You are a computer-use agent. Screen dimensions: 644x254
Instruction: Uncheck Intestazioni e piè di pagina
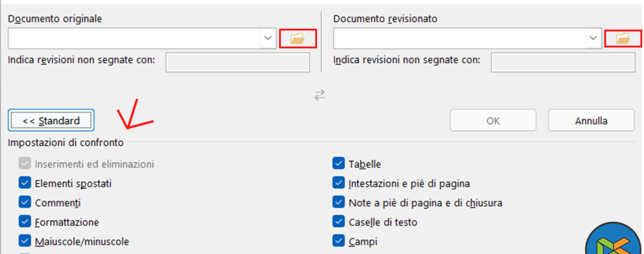coord(339,184)
